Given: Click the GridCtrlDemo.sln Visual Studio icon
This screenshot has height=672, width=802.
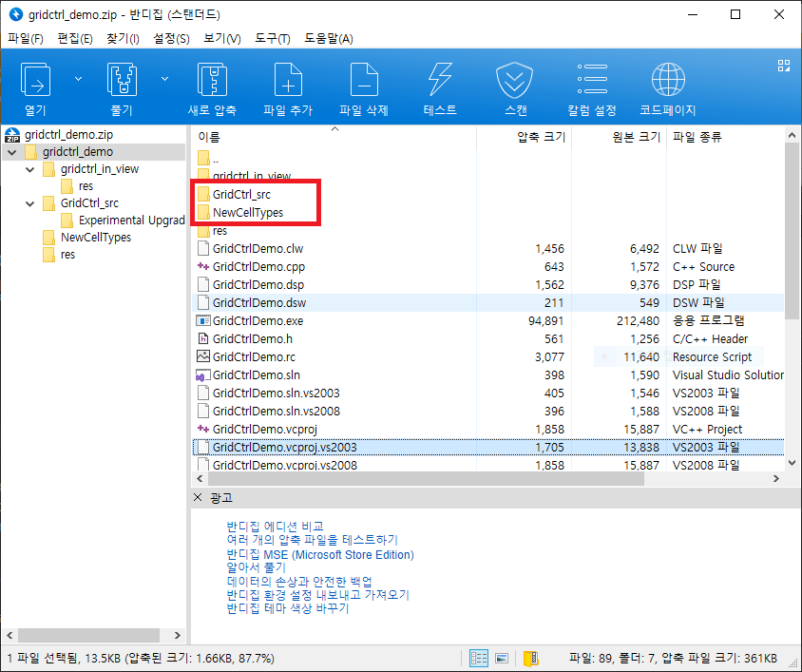Looking at the screenshot, I should pyautogui.click(x=203, y=375).
